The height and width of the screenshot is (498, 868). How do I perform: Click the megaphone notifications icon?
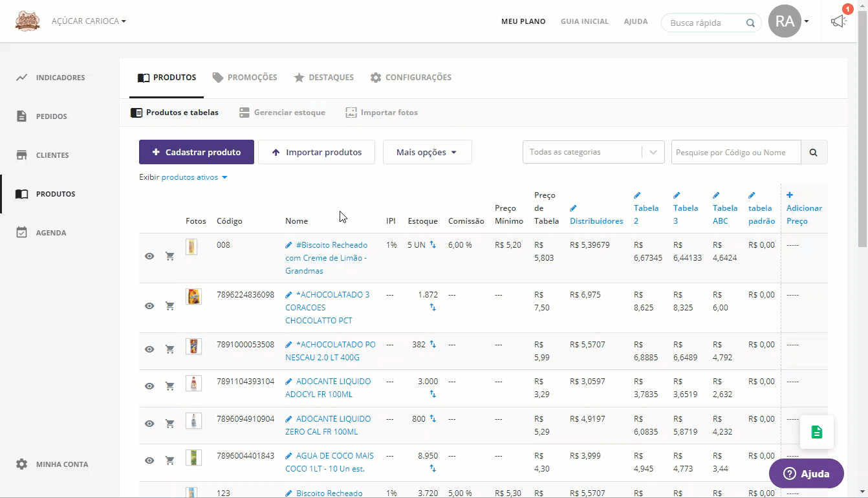[x=838, y=21]
